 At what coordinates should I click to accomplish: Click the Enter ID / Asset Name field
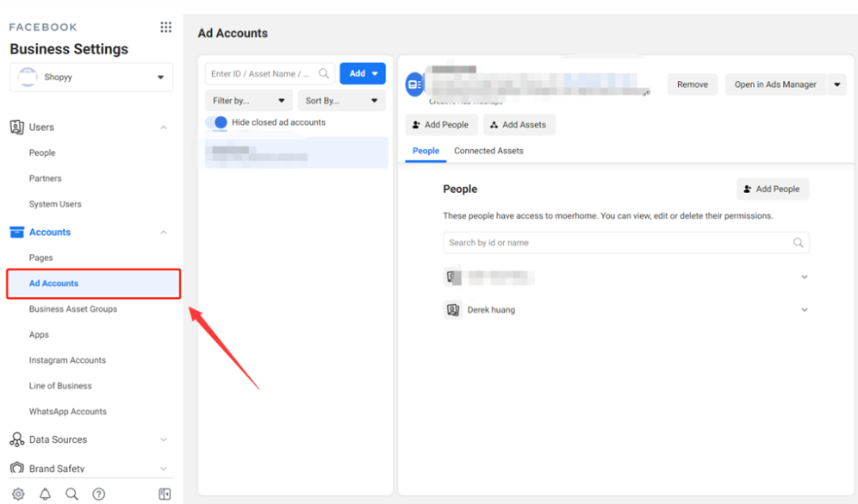(x=270, y=73)
